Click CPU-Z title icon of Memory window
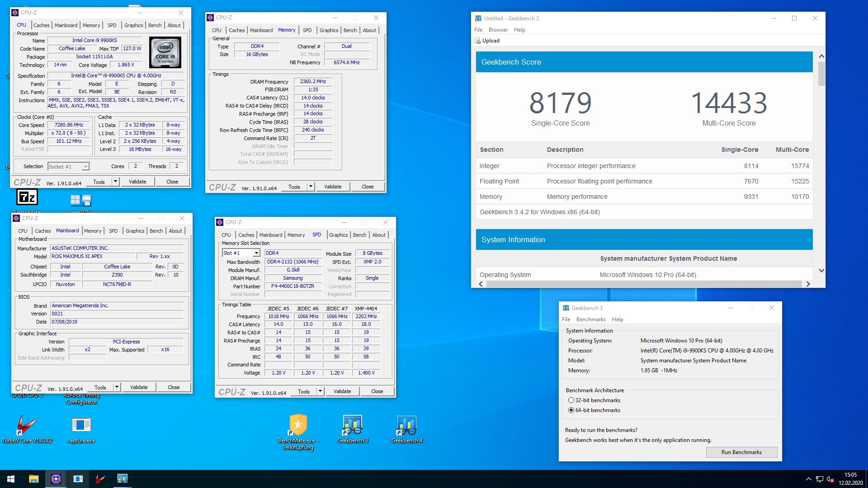This screenshot has width=868, height=488. (x=210, y=18)
